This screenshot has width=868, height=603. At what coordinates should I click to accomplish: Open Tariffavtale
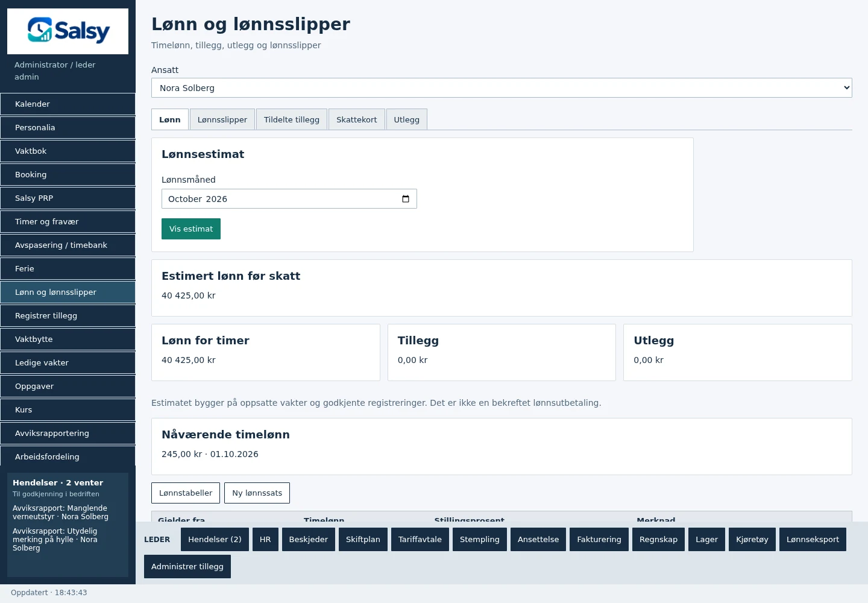click(x=420, y=540)
